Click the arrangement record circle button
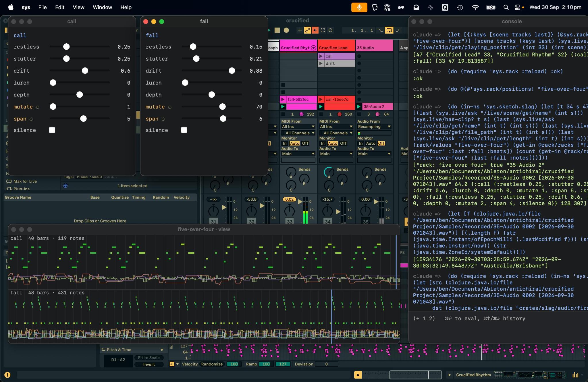This screenshot has height=382, width=588. coord(286,30)
